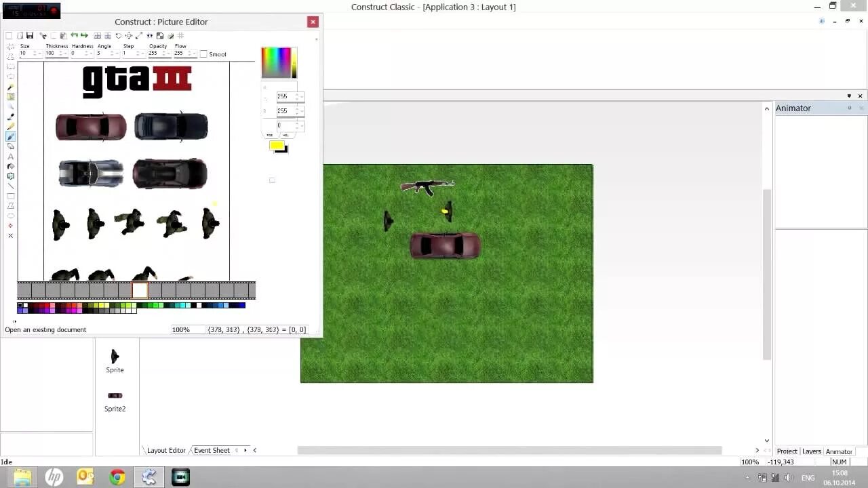
Task: Click the yellow foreground color swatch
Action: coord(276,145)
